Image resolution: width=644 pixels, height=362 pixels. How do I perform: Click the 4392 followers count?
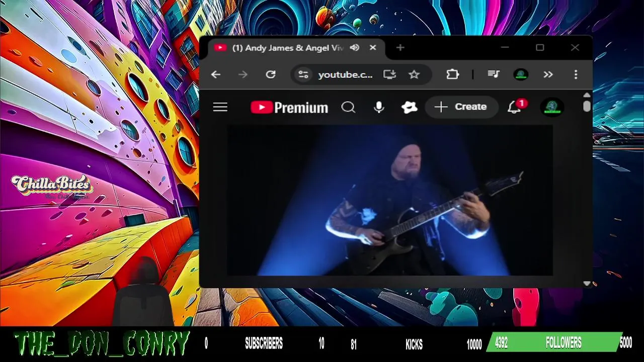click(x=501, y=343)
